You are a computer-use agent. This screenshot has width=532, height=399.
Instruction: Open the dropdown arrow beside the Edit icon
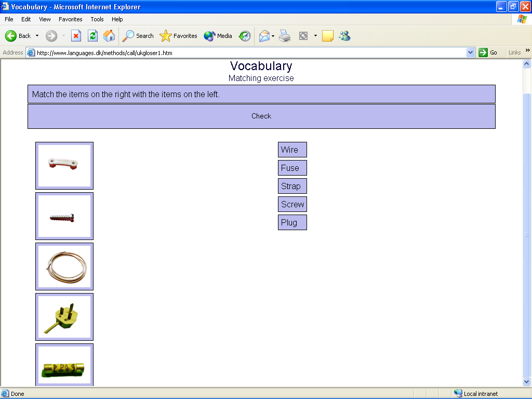coord(315,36)
